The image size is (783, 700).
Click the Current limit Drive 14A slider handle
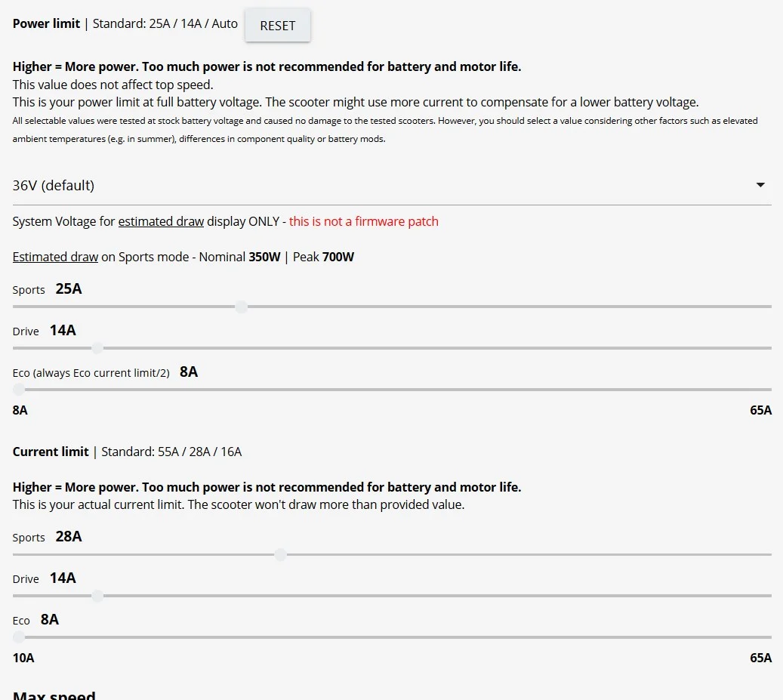coord(97,596)
